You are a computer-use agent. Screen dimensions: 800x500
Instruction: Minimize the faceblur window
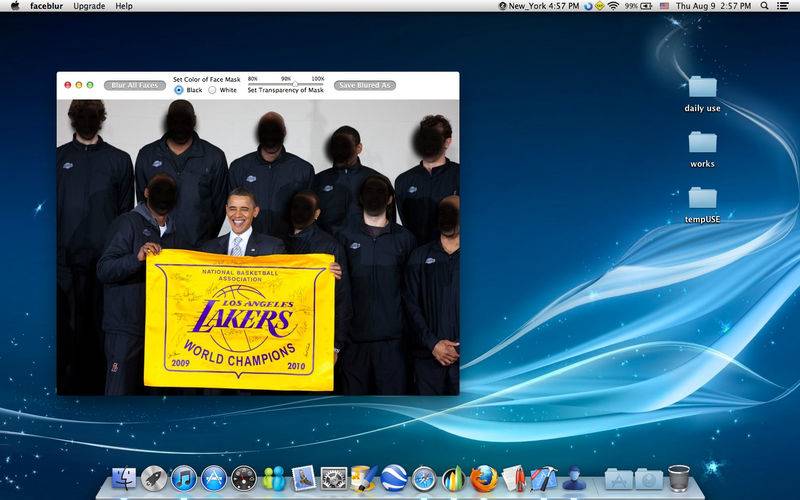79,85
